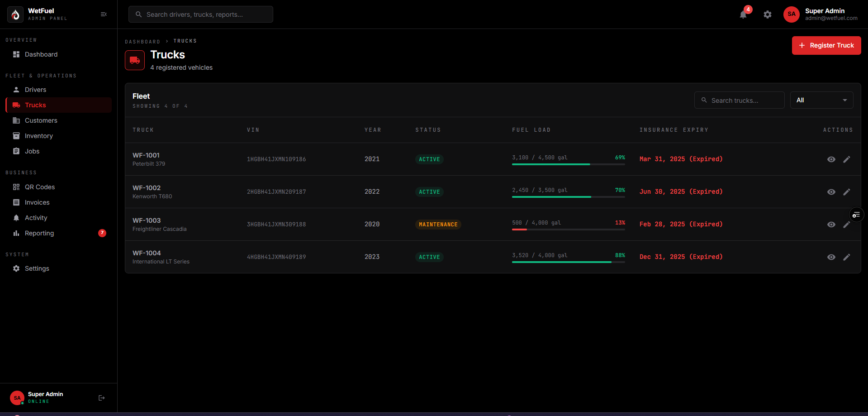Screen dimensions: 868x416
Task: Sort by FUEL LOAD column header
Action: 531,130
